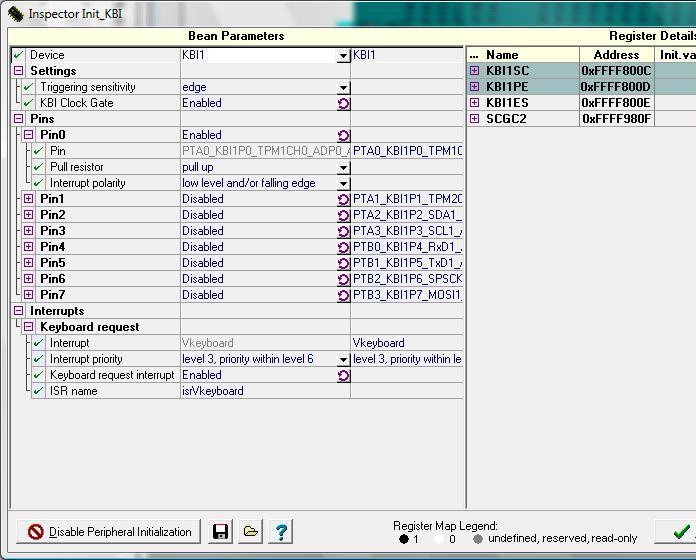The height and width of the screenshot is (560, 696).
Task: Click the green check beside Device
Action: tap(18, 55)
